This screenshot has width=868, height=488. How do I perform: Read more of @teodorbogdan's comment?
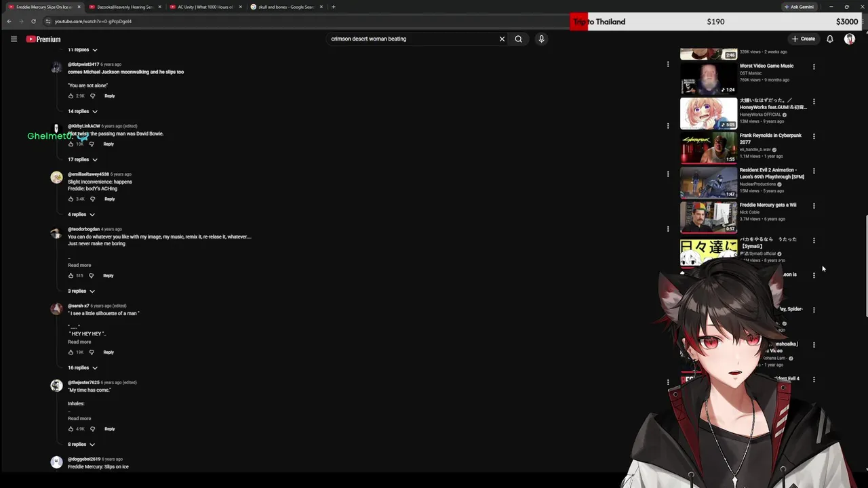(x=79, y=265)
